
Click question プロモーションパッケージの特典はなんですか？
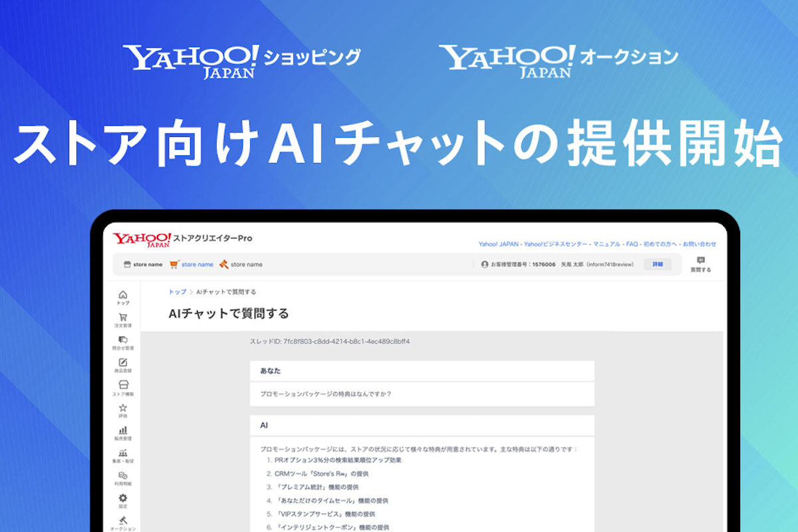[x=326, y=394]
